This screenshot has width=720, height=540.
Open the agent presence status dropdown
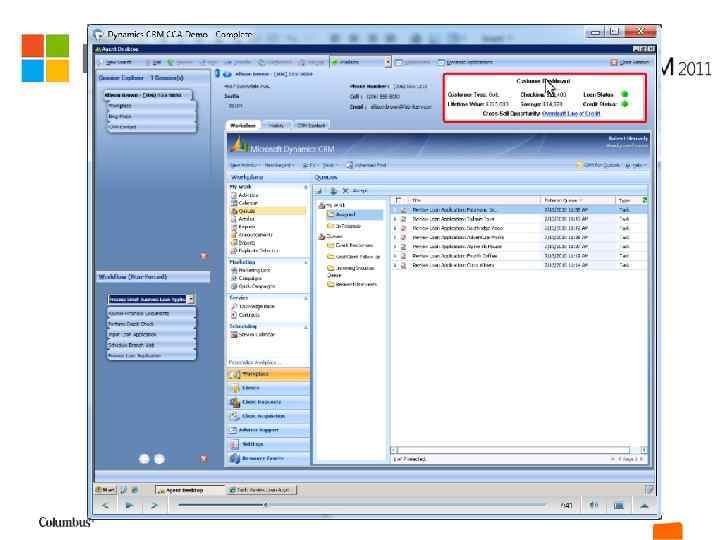pyautogui.click(x=388, y=62)
